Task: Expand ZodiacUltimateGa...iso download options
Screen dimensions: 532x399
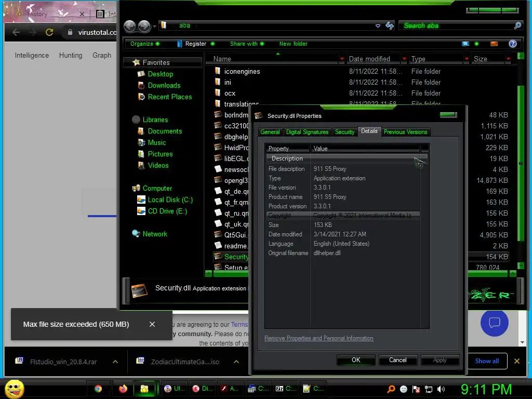Action: pos(236,362)
